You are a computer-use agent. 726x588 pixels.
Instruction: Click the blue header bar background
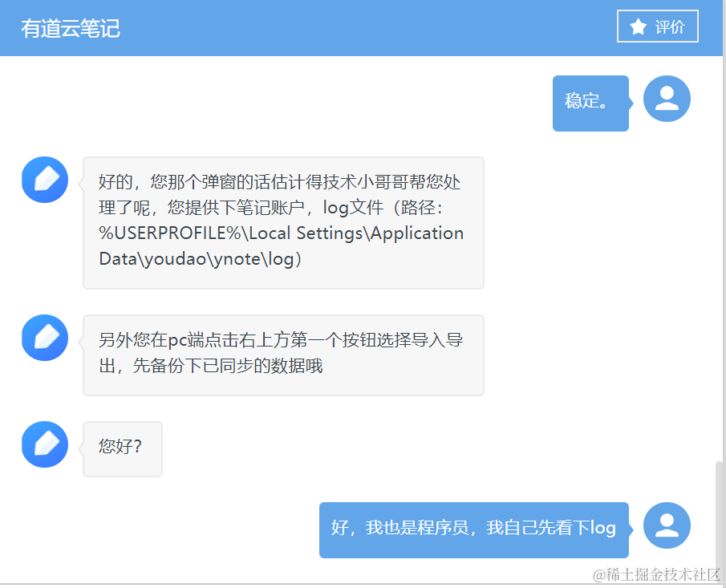coord(361,28)
